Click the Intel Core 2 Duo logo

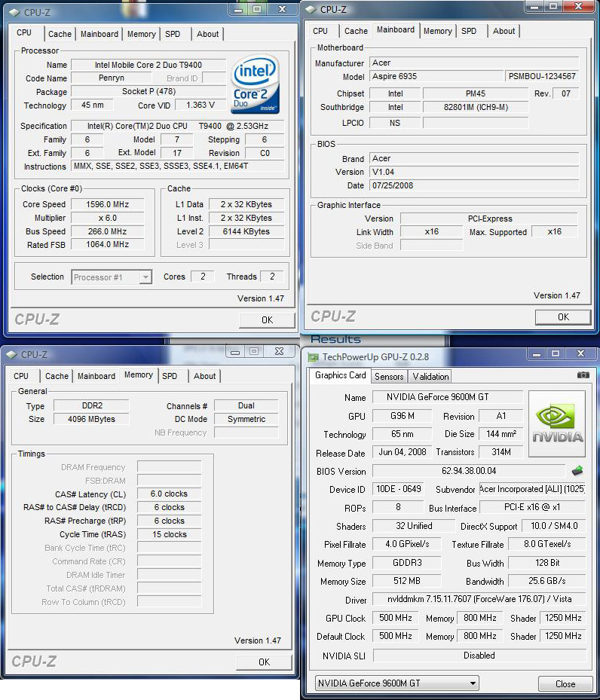coord(256,84)
